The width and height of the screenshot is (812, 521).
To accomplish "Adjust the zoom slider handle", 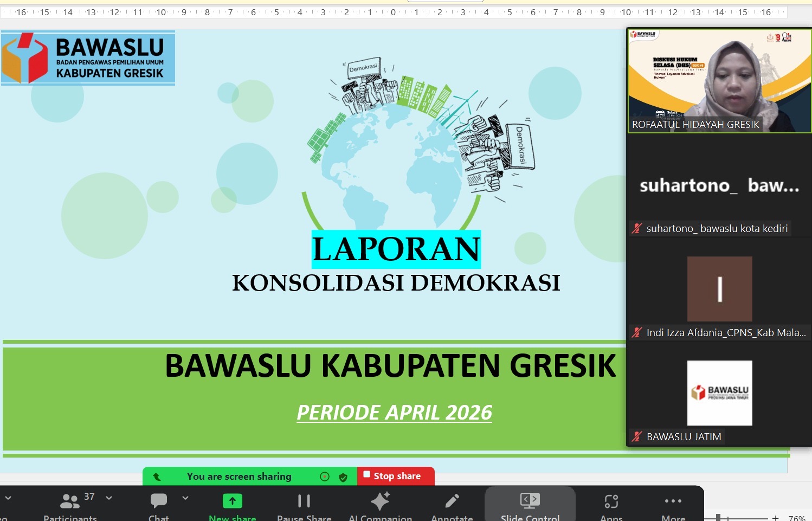I will point(718,518).
